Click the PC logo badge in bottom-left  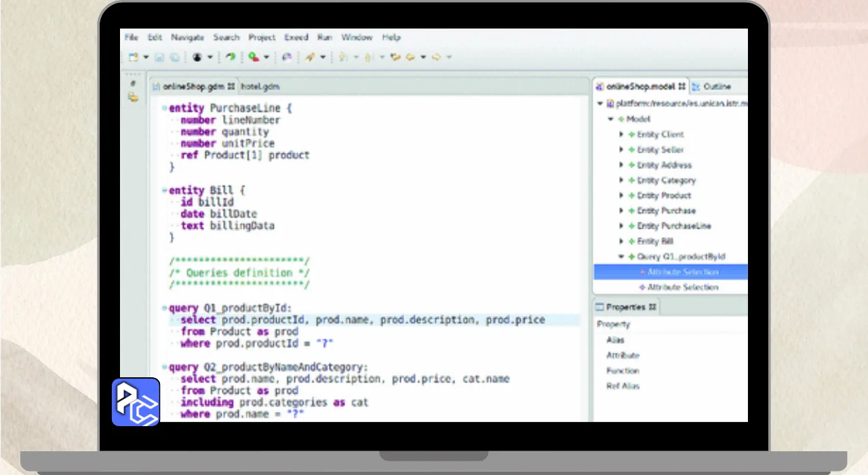[136, 402]
